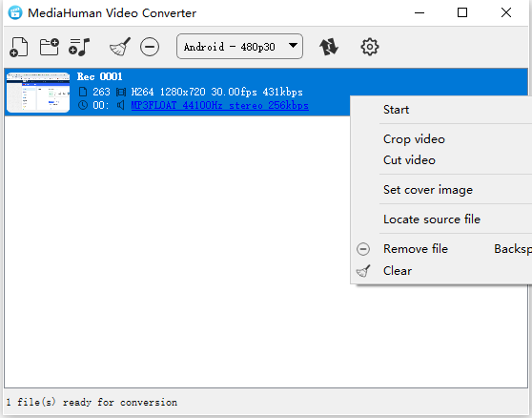Image resolution: width=532 pixels, height=418 pixels.
Task: Minimize the MediaHuman Video Converter window
Action: (x=419, y=13)
